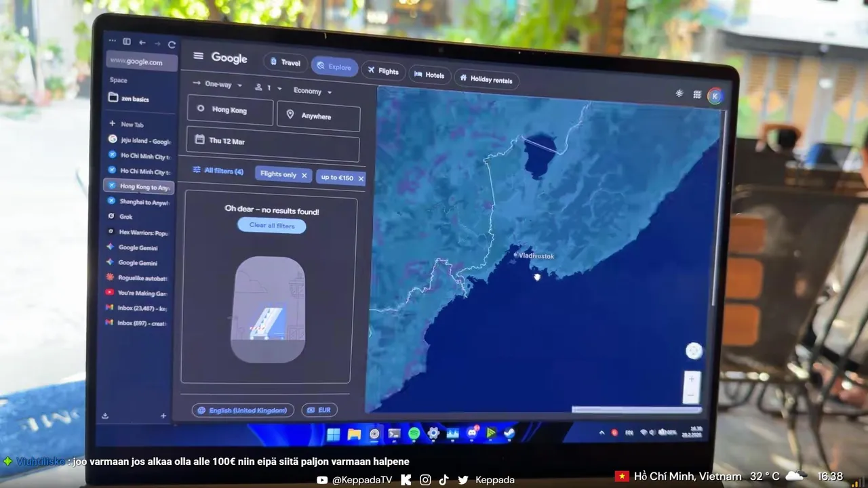The height and width of the screenshot is (488, 868).
Task: Click the map locate-me circular button
Action: click(x=693, y=350)
